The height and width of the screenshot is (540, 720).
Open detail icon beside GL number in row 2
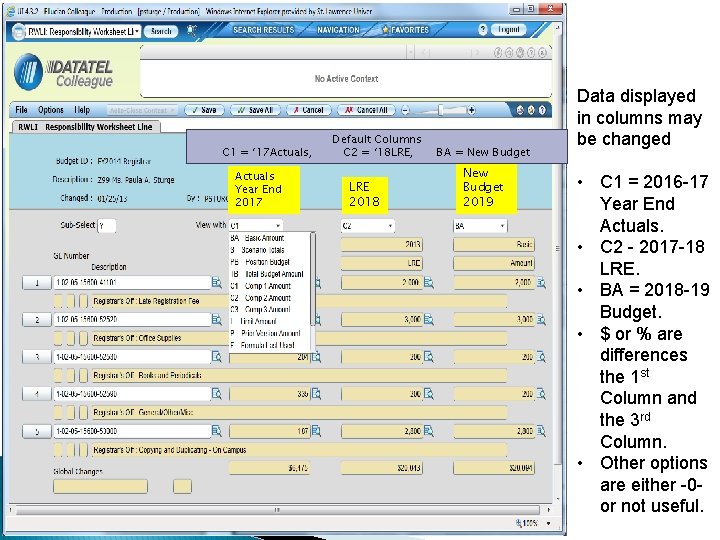[x=216, y=319]
